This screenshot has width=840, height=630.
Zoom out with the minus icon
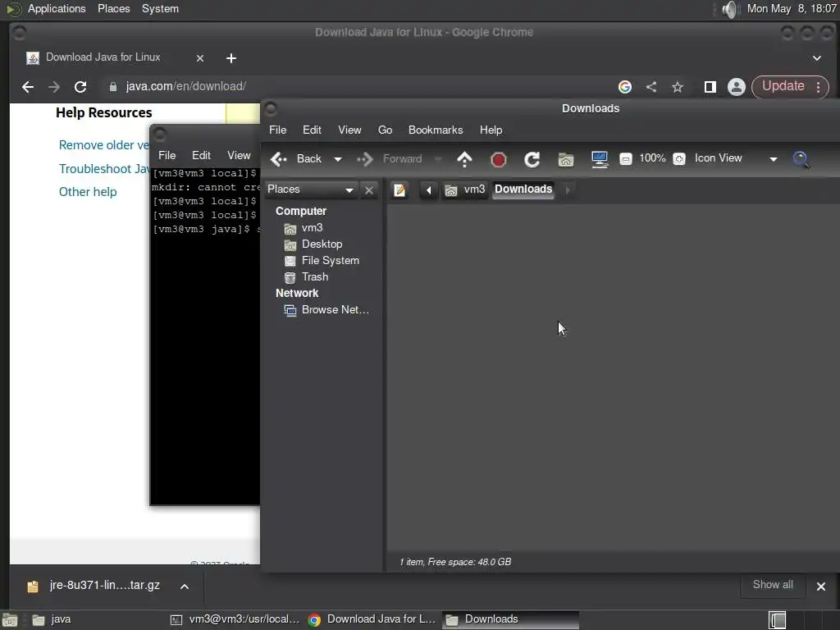pos(625,159)
